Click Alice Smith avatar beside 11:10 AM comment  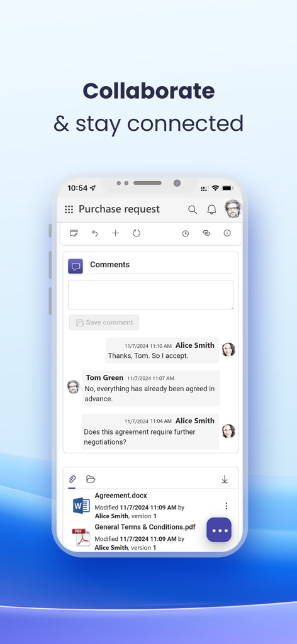[x=229, y=350]
